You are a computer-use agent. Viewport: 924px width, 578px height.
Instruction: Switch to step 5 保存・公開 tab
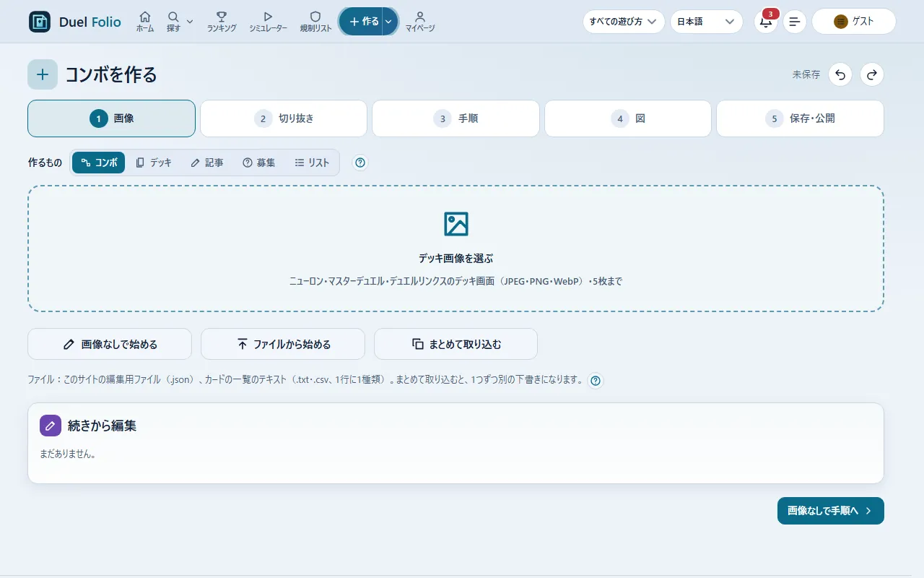click(800, 118)
